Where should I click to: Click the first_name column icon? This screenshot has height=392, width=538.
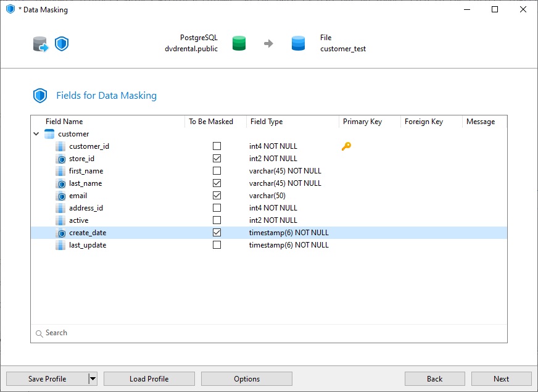(60, 171)
